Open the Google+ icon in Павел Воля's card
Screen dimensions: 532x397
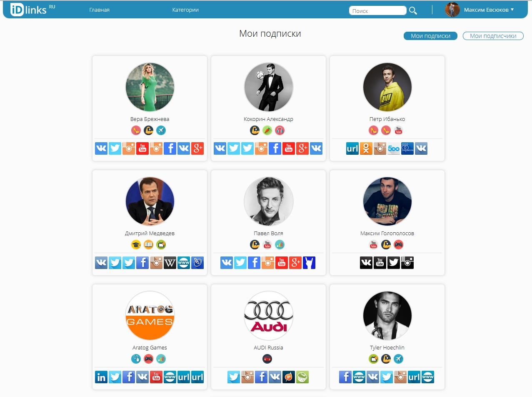pyautogui.click(x=295, y=262)
